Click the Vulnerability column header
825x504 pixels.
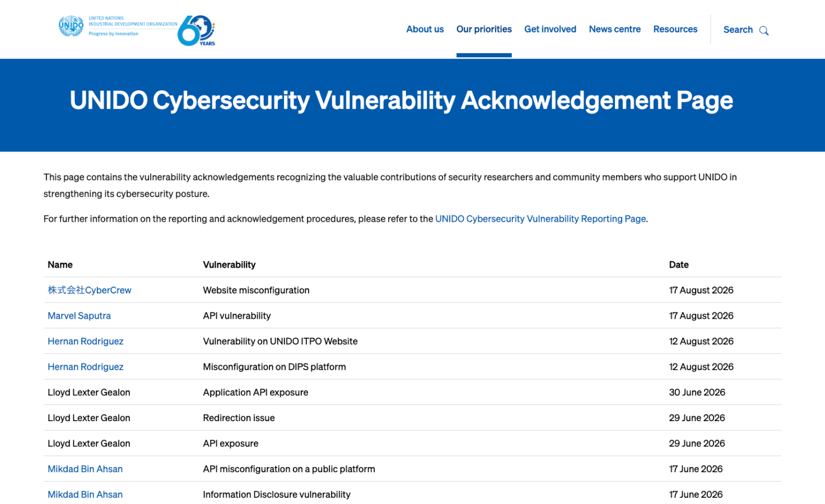(229, 265)
